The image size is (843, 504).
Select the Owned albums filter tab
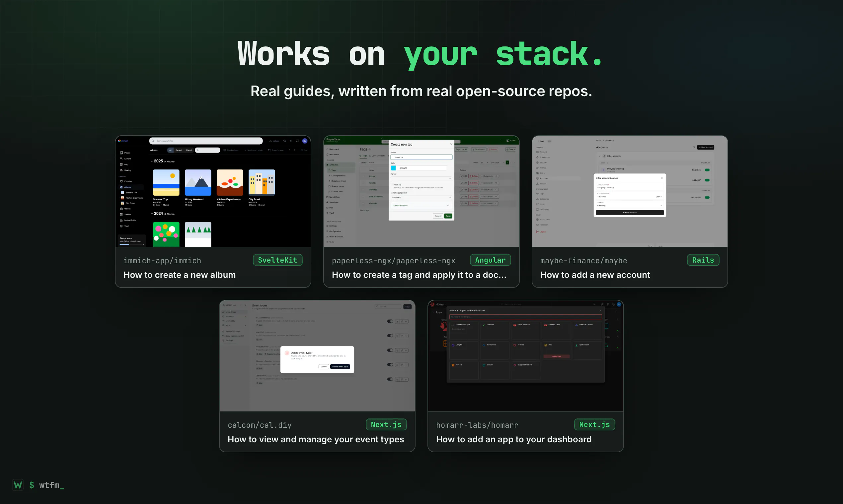(179, 150)
